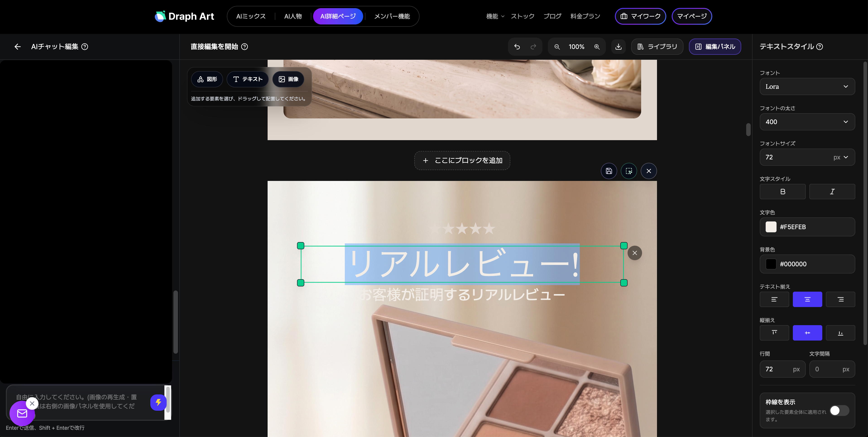Screen dimensions: 868x437
Task: Open the Lora font dropdown
Action: pos(807,86)
